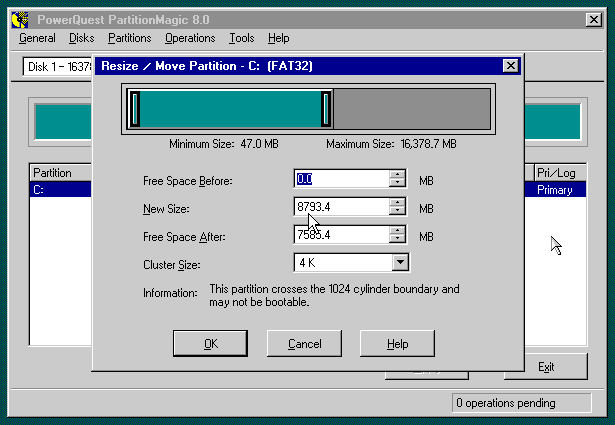Open Help from the resize dialog

click(x=397, y=343)
